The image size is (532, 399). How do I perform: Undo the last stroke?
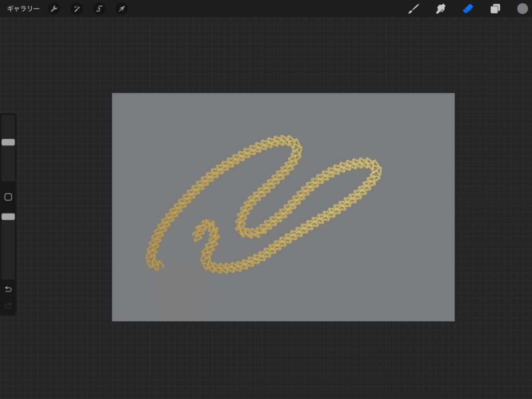tap(8, 289)
